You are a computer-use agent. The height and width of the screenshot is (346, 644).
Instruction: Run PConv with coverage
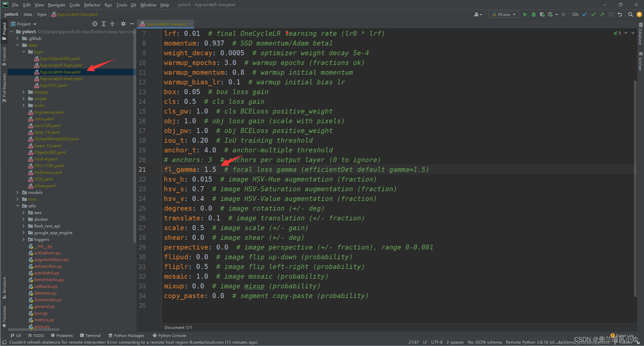pyautogui.click(x=542, y=14)
